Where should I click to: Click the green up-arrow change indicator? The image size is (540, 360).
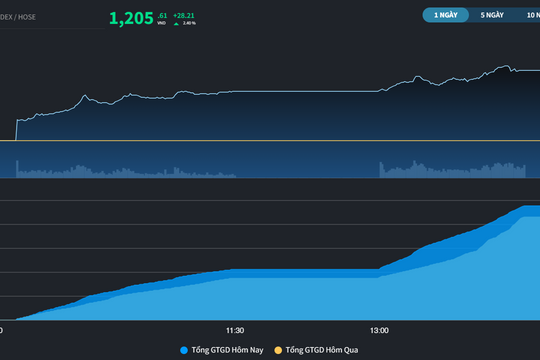176,24
